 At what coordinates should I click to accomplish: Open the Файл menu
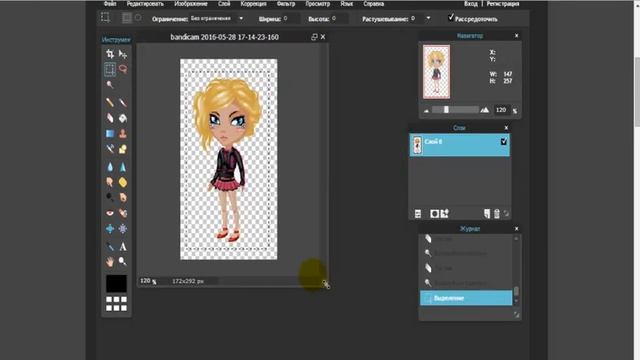pyautogui.click(x=110, y=4)
